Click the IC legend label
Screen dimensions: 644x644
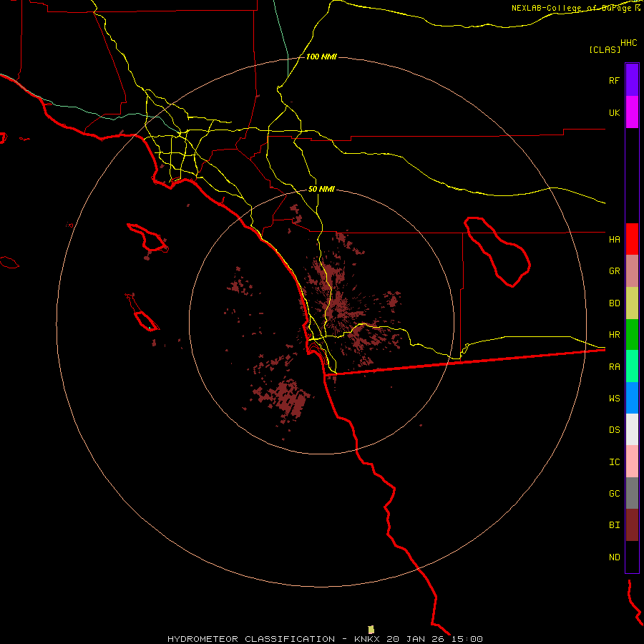pos(614,462)
